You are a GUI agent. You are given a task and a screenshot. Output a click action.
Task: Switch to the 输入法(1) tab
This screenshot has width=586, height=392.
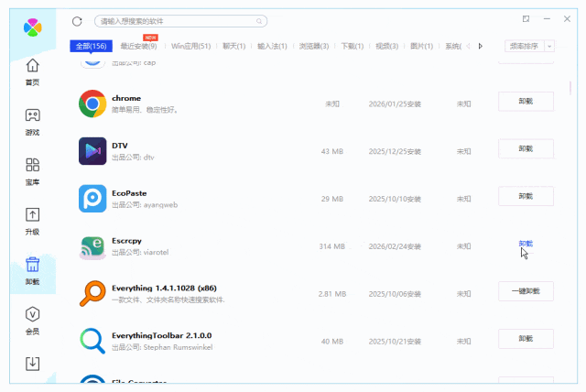(x=272, y=46)
